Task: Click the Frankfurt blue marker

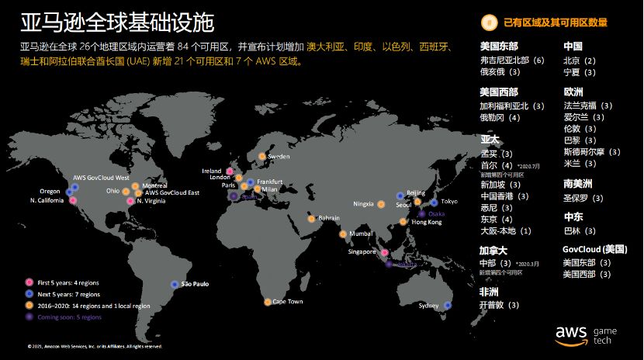Action: pos(250,182)
